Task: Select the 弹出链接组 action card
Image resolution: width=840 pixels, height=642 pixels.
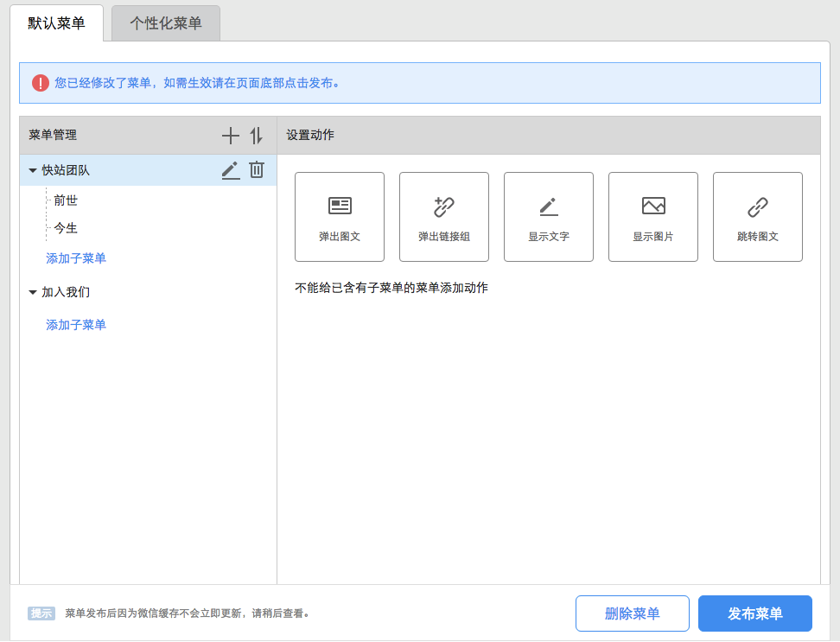Action: [x=444, y=217]
